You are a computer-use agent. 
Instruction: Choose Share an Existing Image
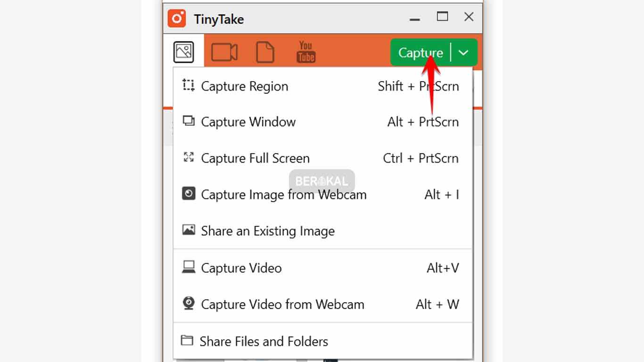[268, 231]
